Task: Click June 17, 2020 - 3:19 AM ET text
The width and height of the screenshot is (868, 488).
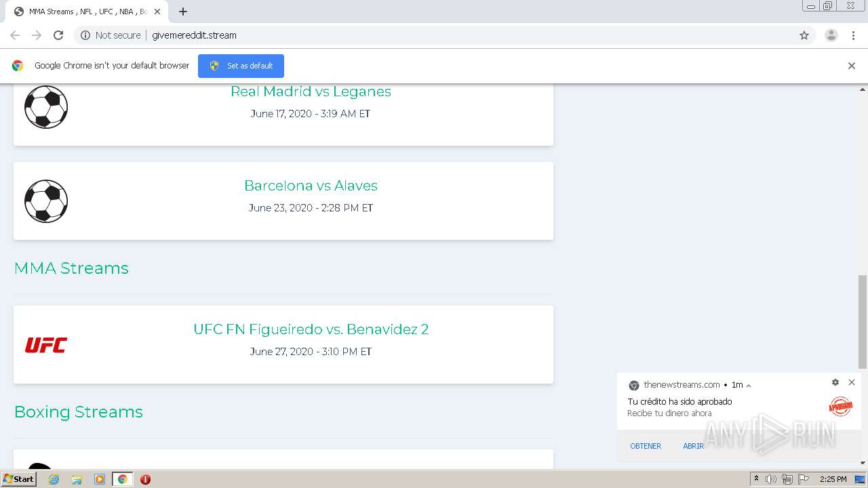Action: [x=311, y=114]
